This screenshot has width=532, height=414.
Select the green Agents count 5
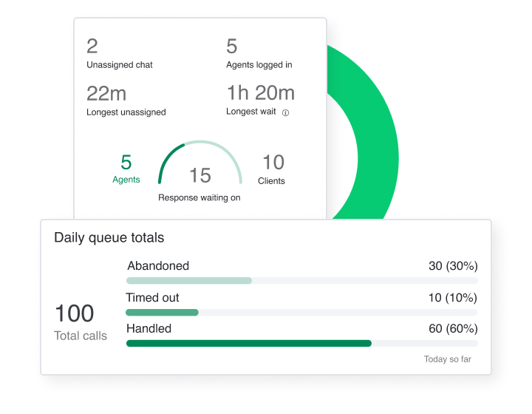126,162
